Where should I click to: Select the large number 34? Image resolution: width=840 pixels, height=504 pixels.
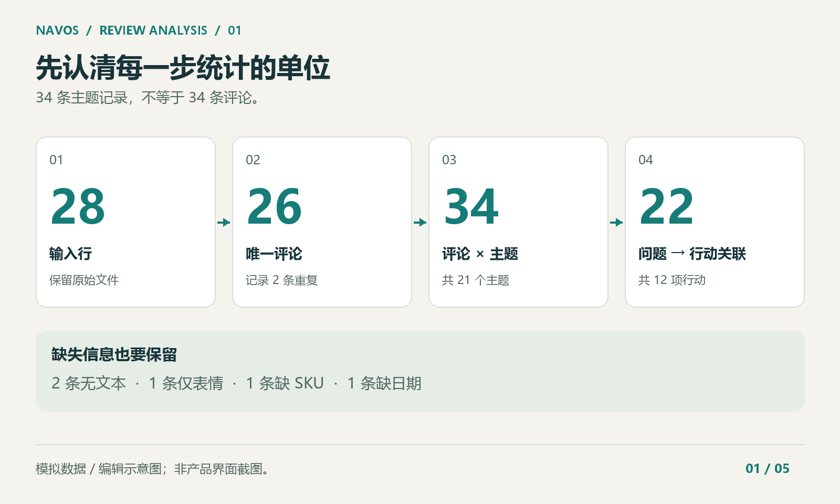point(471,207)
